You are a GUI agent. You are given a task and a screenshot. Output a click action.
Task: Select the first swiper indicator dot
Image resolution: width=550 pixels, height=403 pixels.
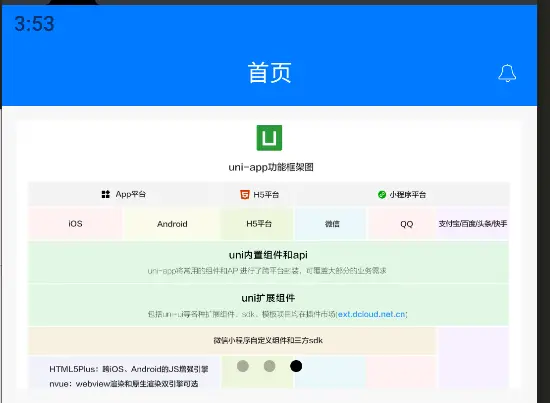coord(243,366)
